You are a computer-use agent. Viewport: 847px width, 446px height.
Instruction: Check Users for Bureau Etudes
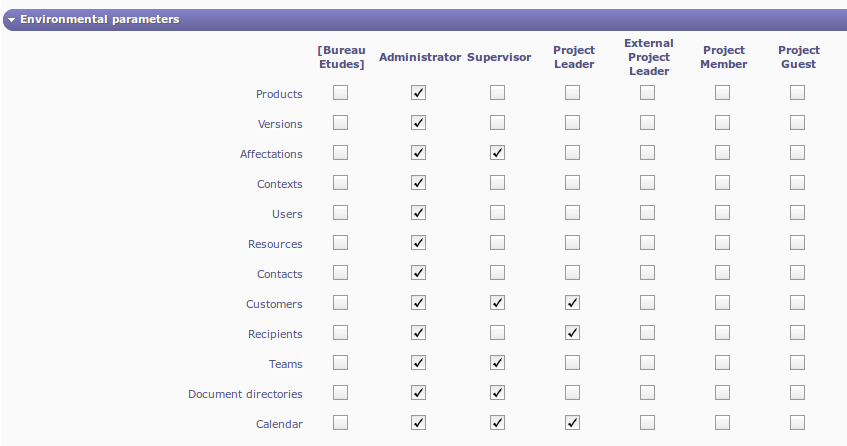341,213
